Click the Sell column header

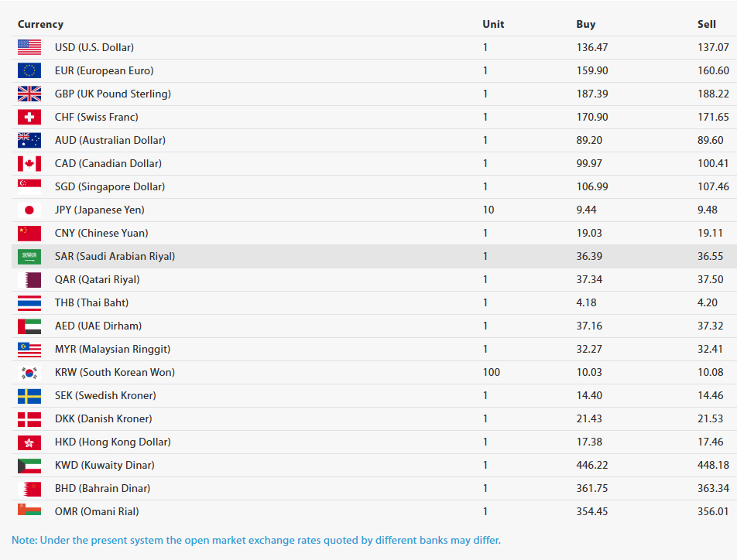click(707, 25)
